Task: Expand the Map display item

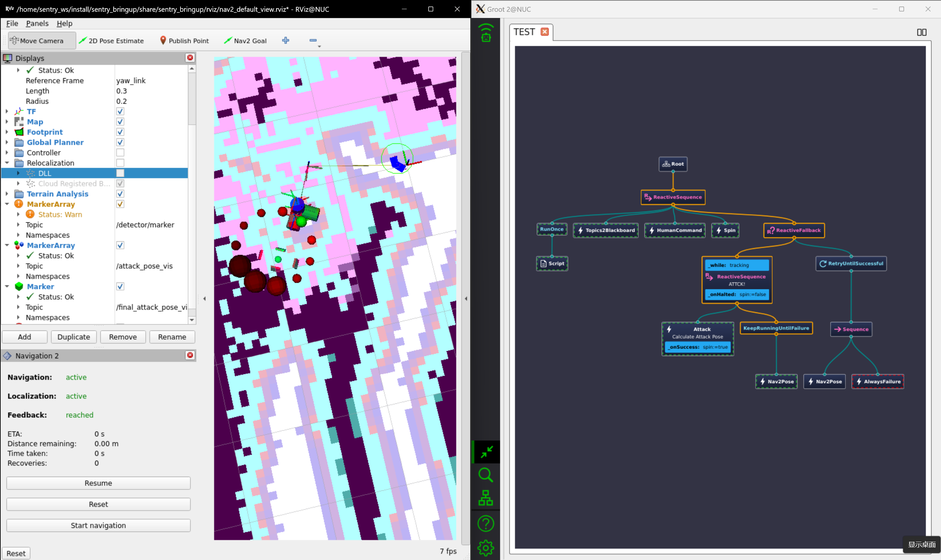Action: pyautogui.click(x=7, y=122)
